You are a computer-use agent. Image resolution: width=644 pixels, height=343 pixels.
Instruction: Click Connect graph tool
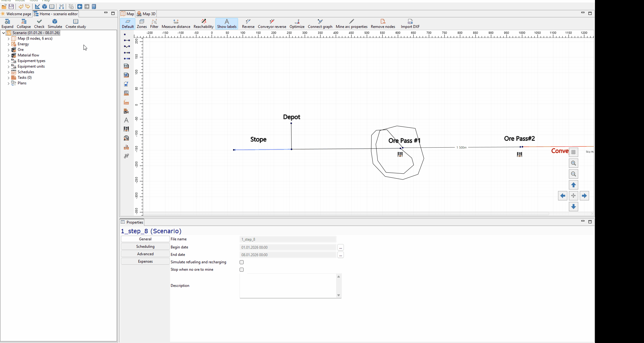point(320,24)
